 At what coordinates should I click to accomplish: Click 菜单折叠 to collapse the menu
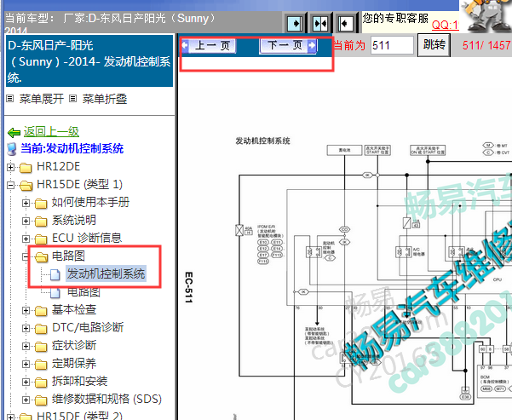point(104,99)
